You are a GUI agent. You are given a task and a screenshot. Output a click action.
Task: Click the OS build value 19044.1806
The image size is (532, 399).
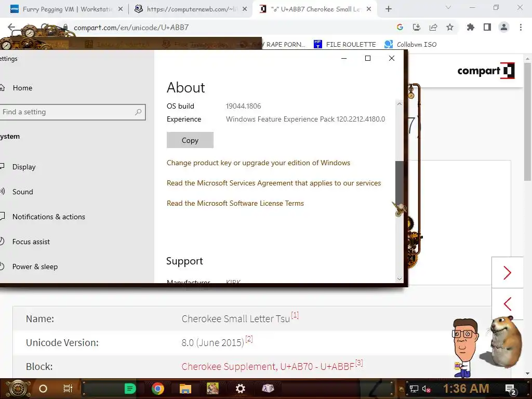click(243, 106)
